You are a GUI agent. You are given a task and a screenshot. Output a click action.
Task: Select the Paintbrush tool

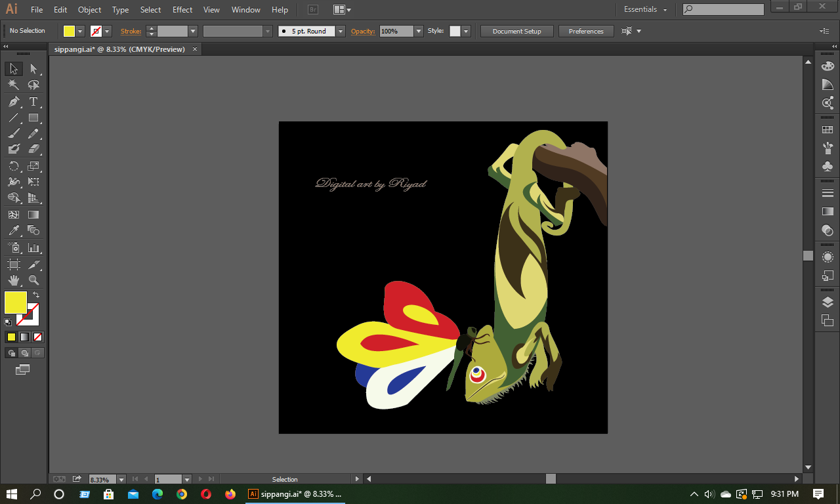pos(14,133)
